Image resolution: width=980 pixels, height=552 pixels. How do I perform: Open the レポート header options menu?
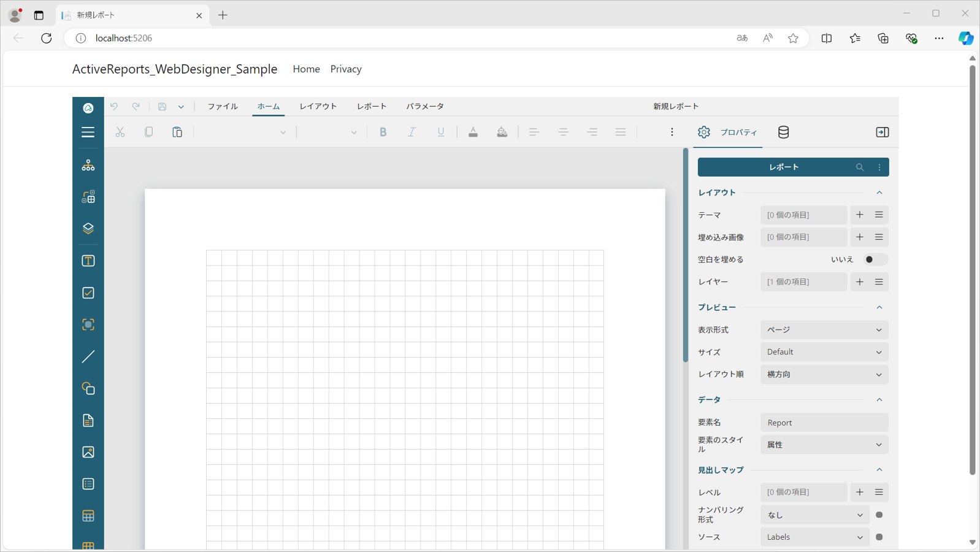click(879, 167)
